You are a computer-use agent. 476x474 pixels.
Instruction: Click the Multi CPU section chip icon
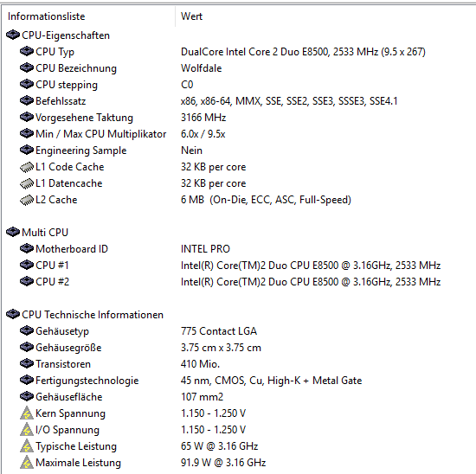(x=13, y=232)
